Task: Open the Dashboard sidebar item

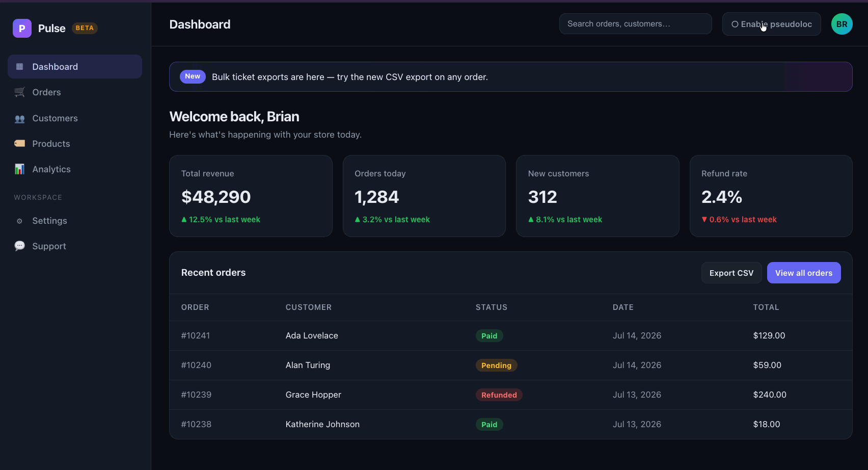Action: [x=75, y=66]
